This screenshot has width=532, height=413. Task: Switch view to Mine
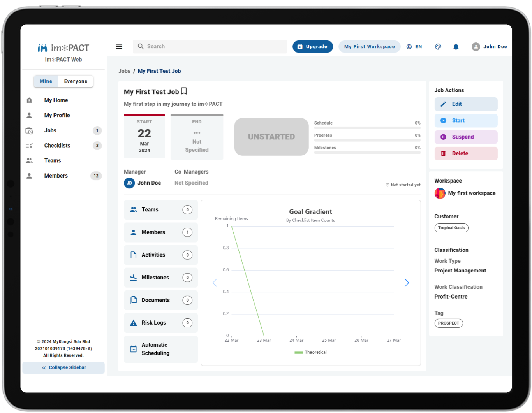(46, 81)
